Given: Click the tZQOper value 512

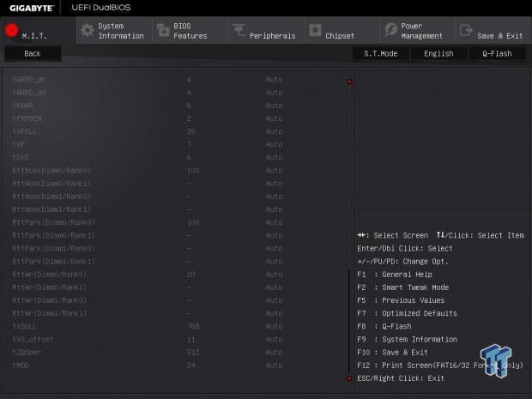Looking at the screenshot, I should pyautogui.click(x=193, y=353).
